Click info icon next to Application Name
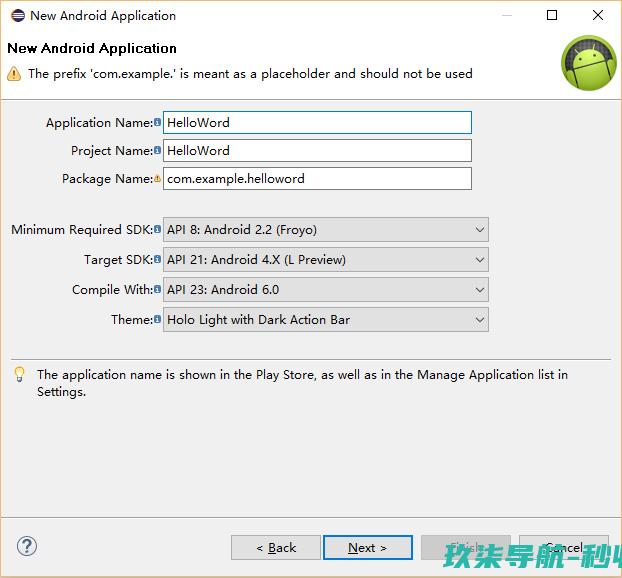 [157, 122]
